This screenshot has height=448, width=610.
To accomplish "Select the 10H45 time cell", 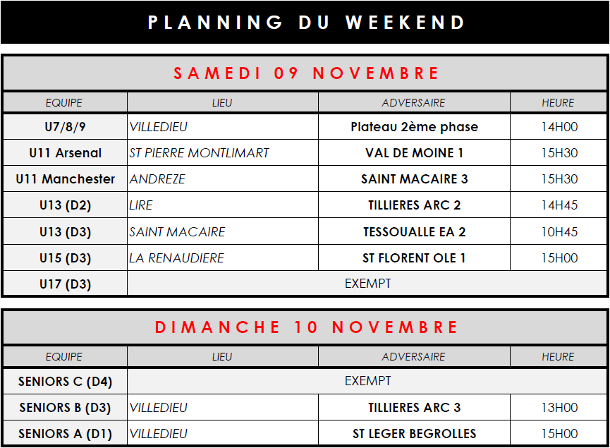I will tap(559, 231).
